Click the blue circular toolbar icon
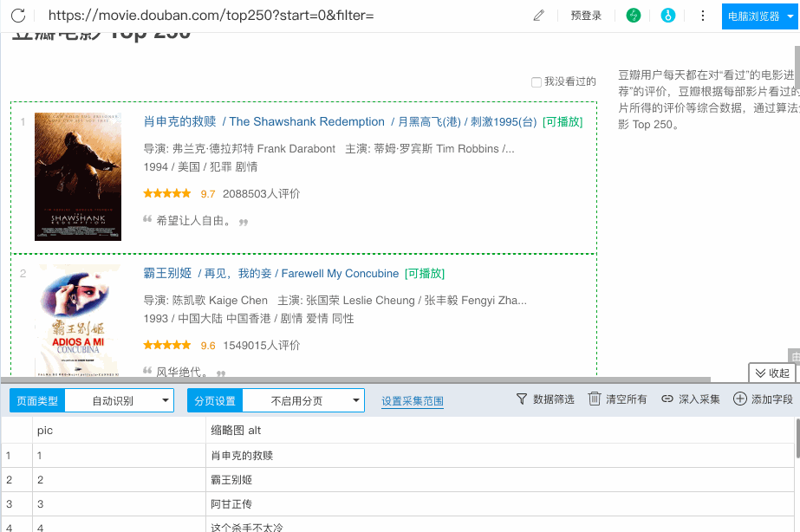The height and width of the screenshot is (532, 800). click(x=667, y=16)
